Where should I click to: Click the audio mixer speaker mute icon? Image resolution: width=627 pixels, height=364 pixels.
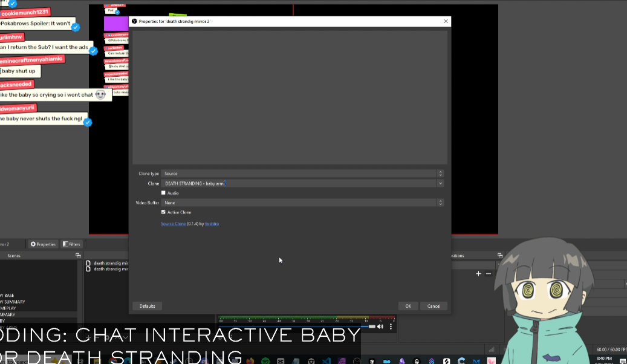[380, 327]
